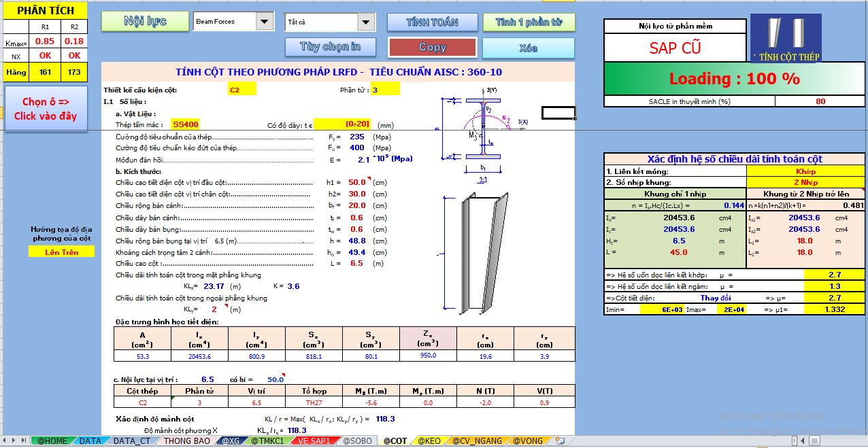The image size is (868, 448).
Task: Click the Xóa button
Action: pyautogui.click(x=529, y=48)
